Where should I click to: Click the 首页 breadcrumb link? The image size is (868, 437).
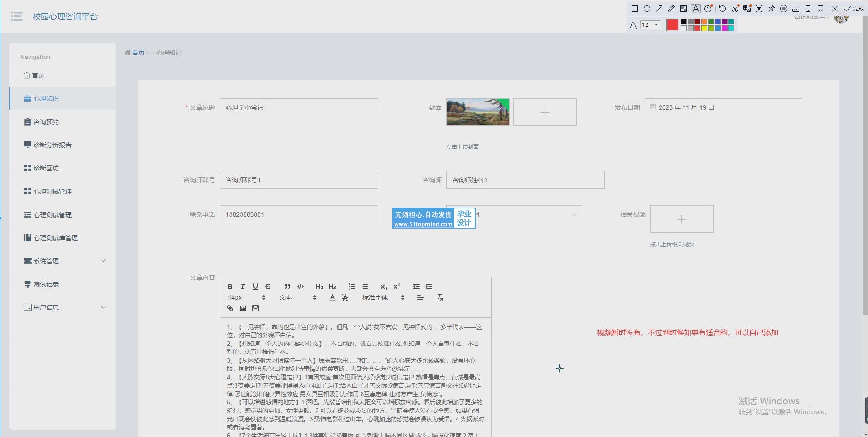[138, 53]
